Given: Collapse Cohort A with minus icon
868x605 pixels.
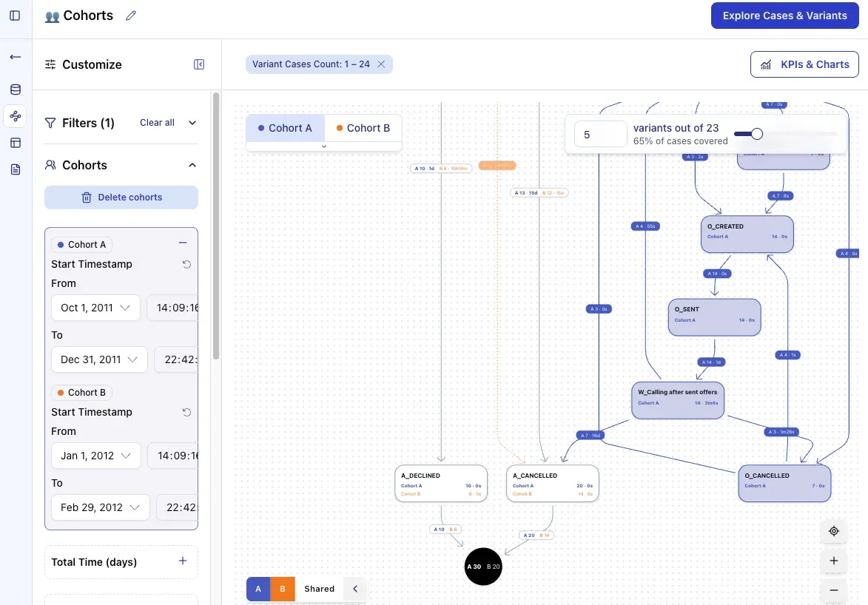Looking at the screenshot, I should (183, 243).
